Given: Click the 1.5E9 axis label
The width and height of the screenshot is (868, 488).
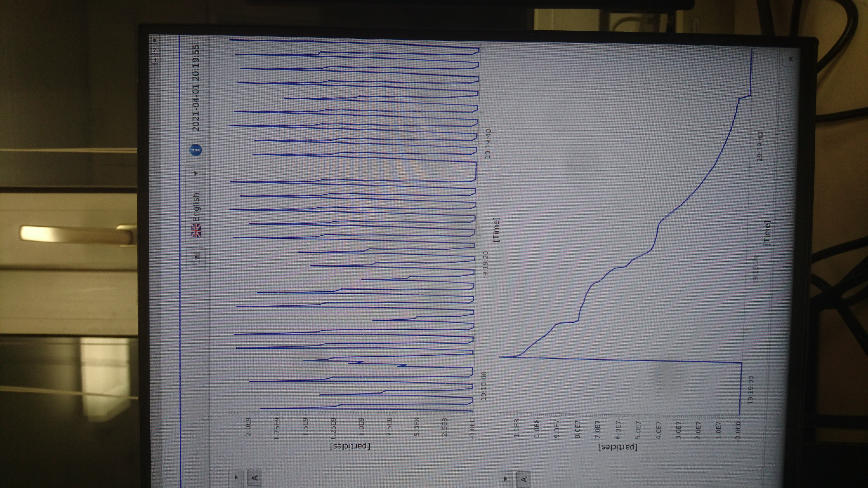Looking at the screenshot, I should (x=305, y=427).
